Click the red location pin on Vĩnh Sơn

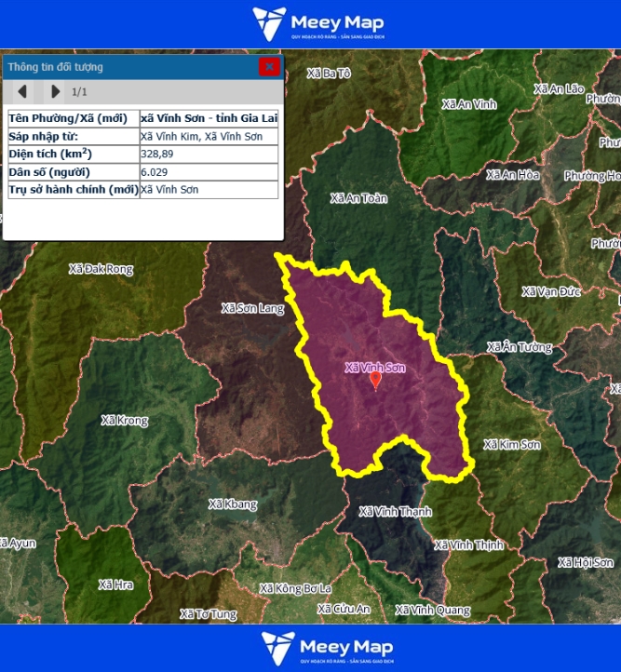point(375,380)
